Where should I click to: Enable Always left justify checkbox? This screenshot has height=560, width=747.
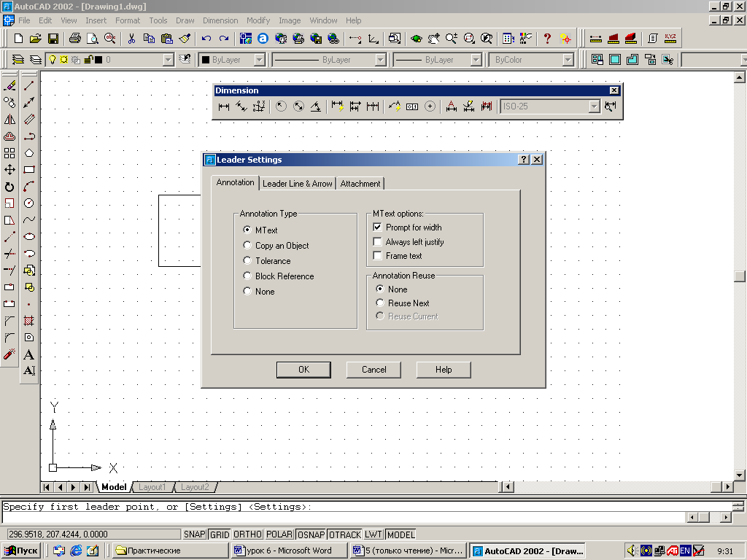coord(377,241)
